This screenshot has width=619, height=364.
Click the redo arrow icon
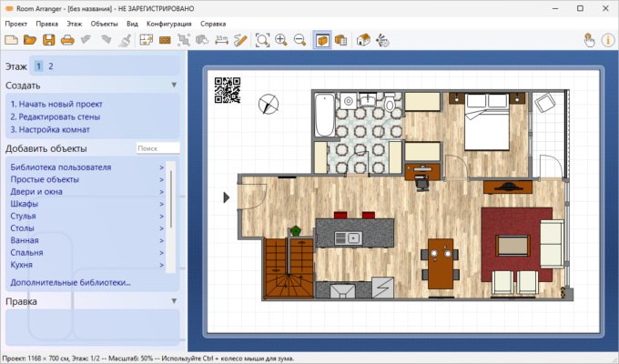(106, 40)
